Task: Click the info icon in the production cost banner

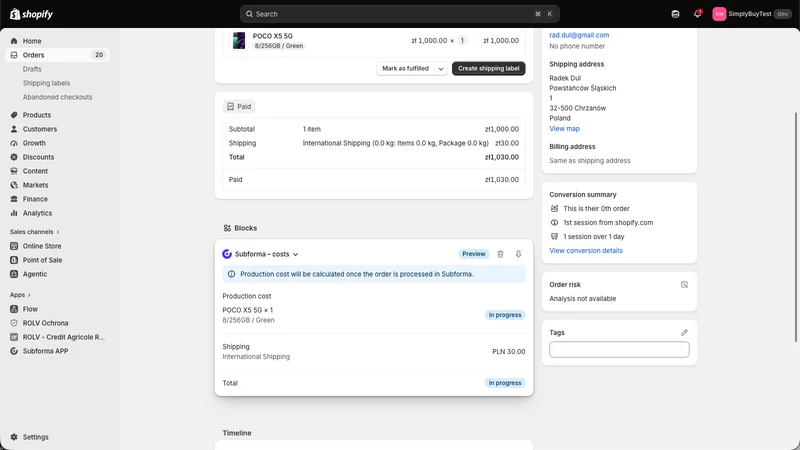Action: click(x=231, y=274)
